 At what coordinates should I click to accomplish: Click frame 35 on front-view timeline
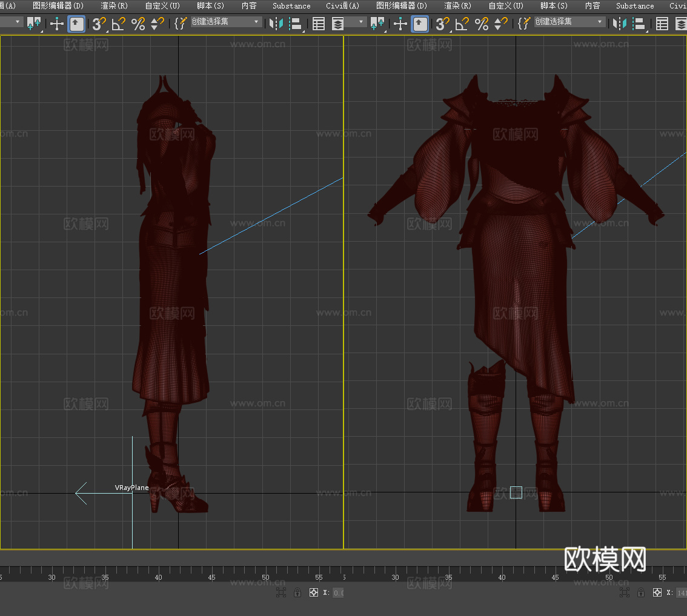pyautogui.click(x=449, y=577)
